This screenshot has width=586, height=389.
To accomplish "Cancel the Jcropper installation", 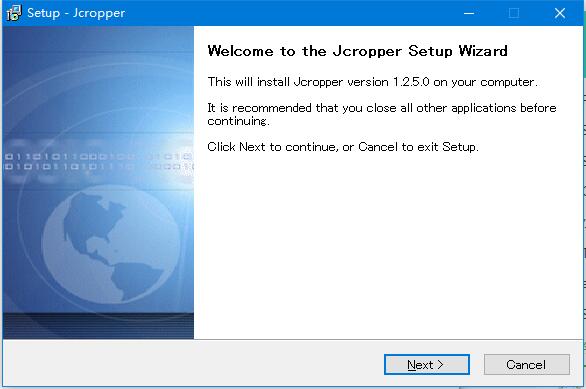I will coord(527,364).
